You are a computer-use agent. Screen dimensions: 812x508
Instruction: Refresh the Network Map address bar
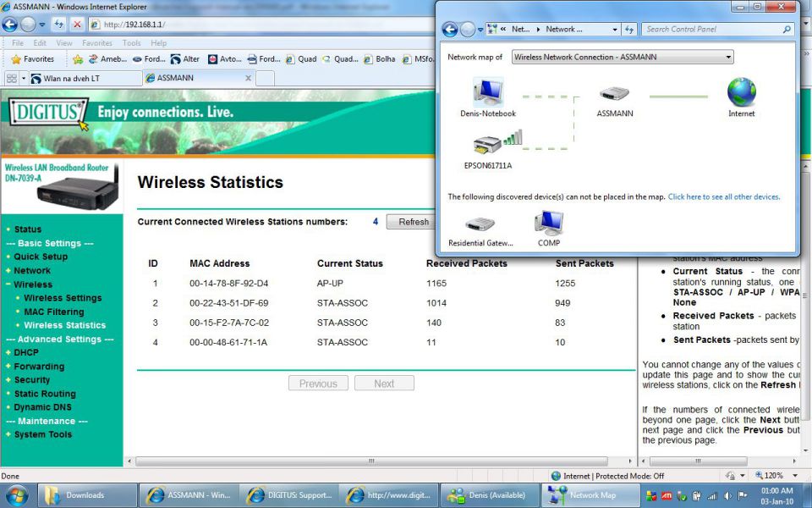629,30
